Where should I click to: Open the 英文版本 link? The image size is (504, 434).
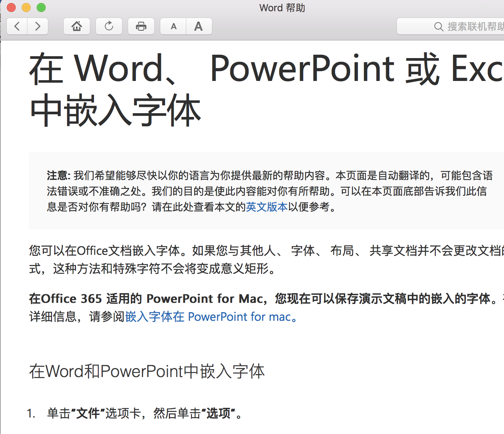click(x=267, y=207)
